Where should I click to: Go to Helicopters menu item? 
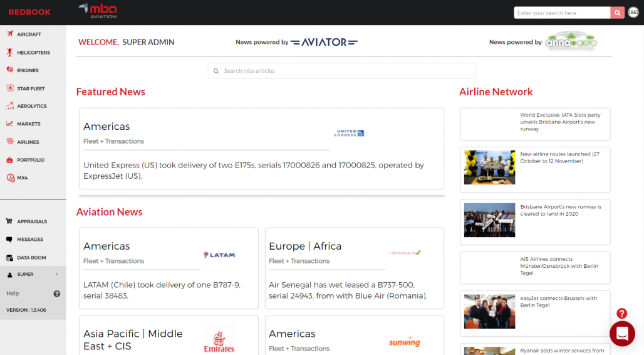(34, 53)
